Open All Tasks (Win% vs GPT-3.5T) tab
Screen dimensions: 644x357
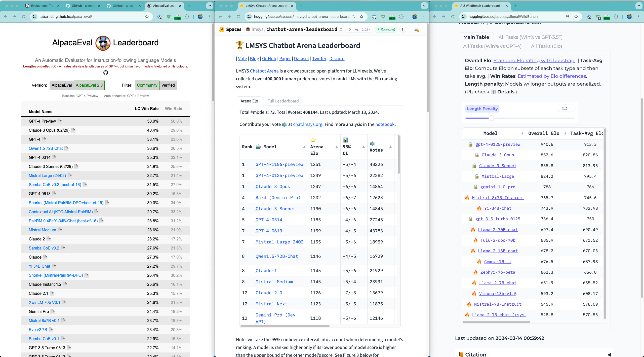tap(530, 37)
